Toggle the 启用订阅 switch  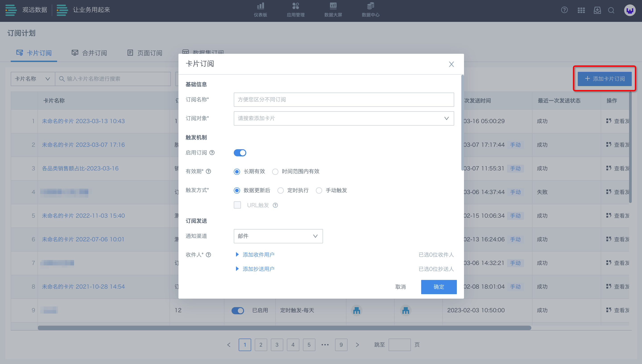click(x=240, y=153)
